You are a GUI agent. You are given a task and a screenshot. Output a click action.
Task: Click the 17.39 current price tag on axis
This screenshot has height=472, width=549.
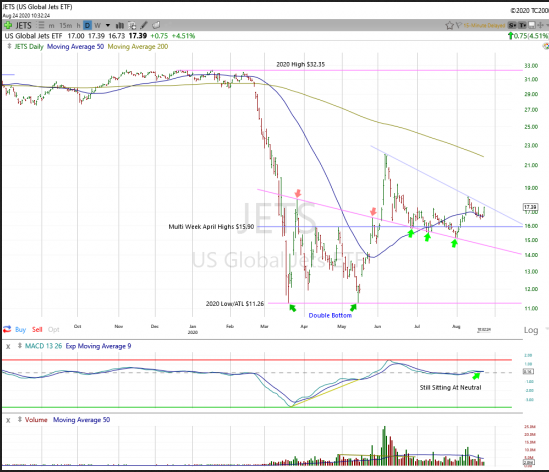pos(530,207)
